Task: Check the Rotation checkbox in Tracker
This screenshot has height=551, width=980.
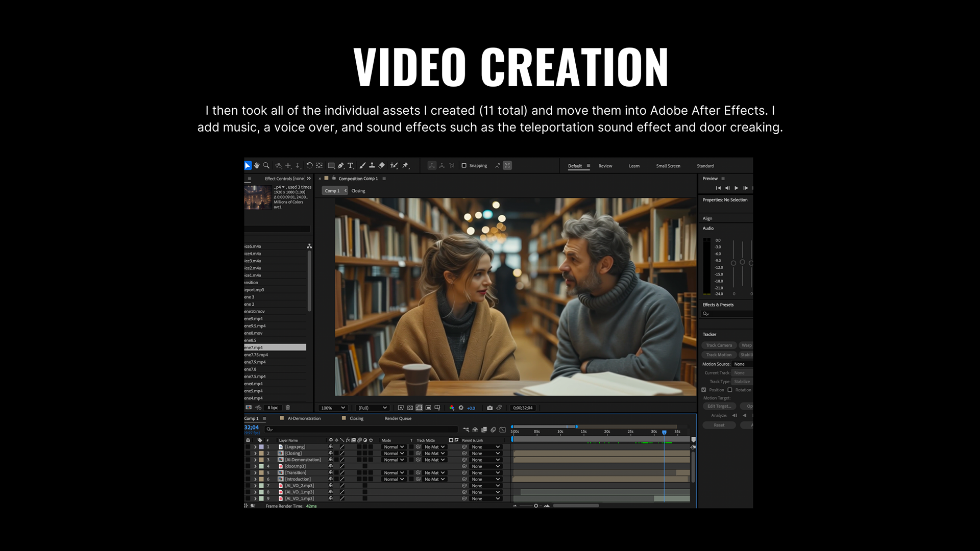Action: (730, 390)
